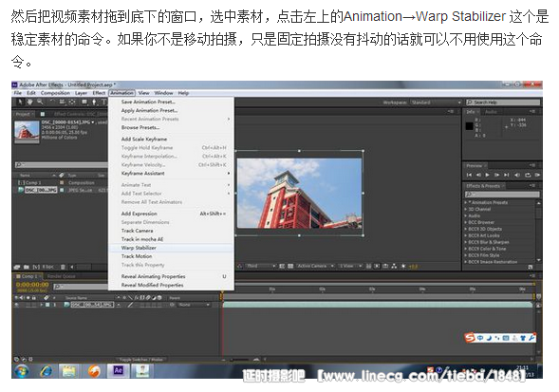The height and width of the screenshot is (392, 559).
Task: Click Toggle Switches / Modes button
Action: click(140, 360)
